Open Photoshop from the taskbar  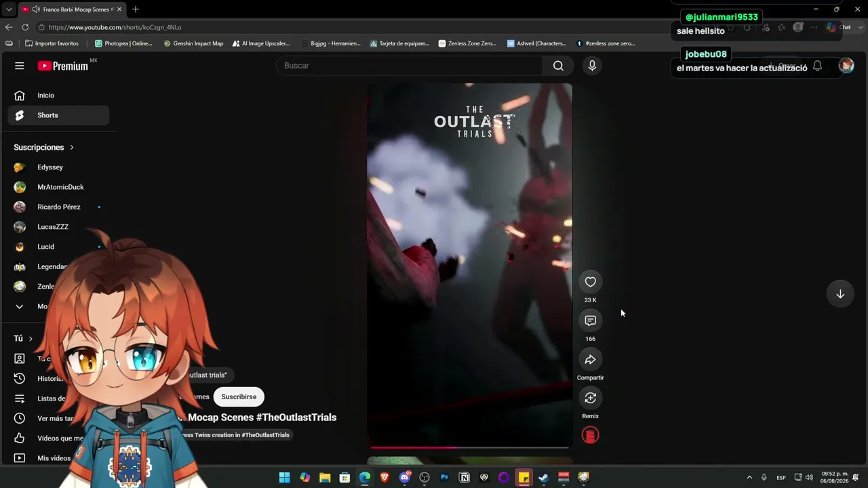point(444,478)
